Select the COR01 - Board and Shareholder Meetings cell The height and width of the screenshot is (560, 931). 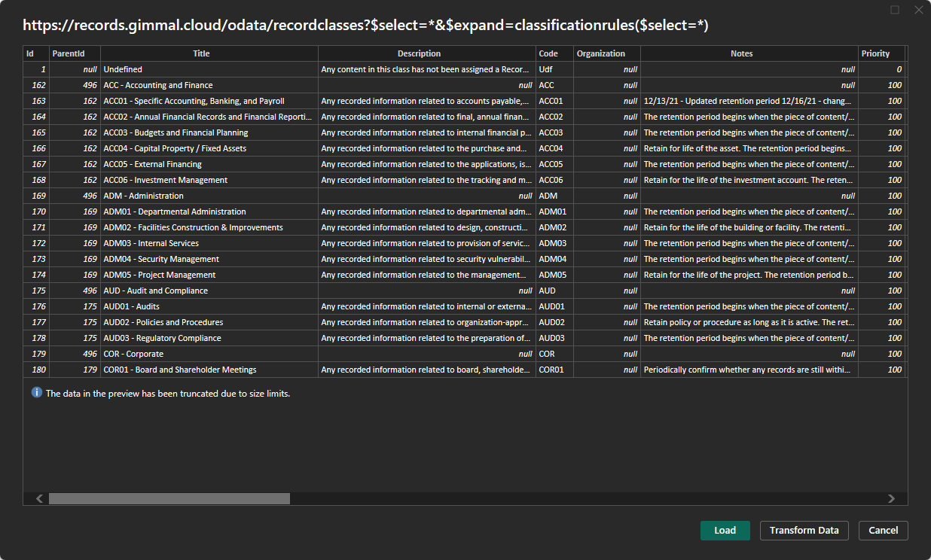tap(180, 370)
